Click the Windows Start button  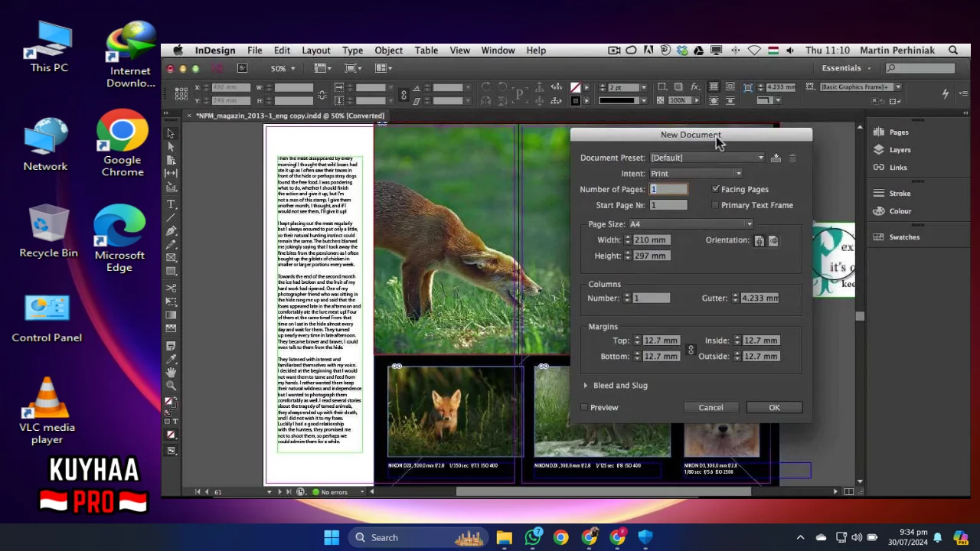332,537
